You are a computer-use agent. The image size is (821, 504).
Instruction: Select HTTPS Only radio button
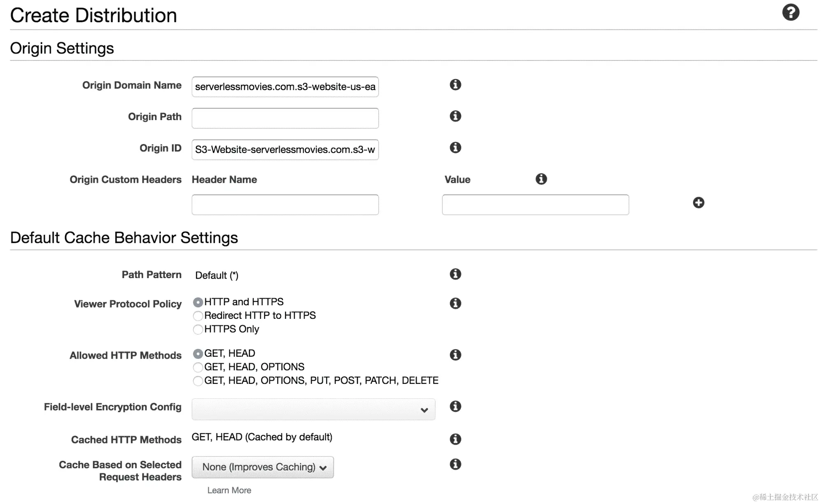(198, 330)
